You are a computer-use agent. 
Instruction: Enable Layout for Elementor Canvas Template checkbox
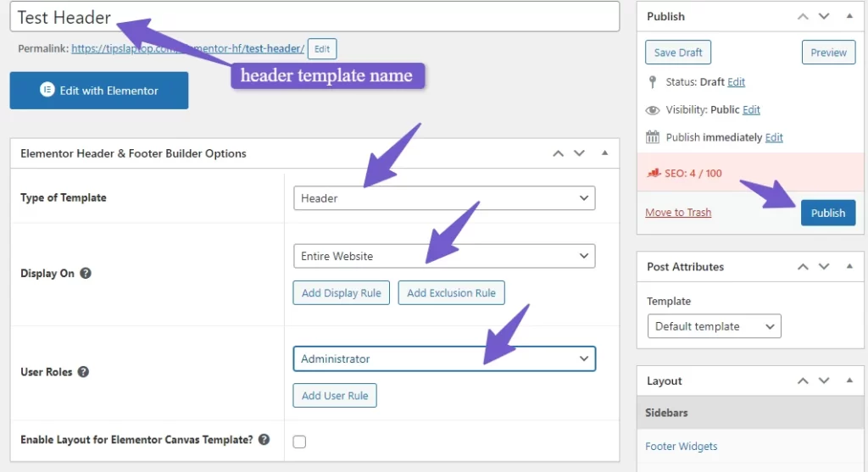pos(299,441)
